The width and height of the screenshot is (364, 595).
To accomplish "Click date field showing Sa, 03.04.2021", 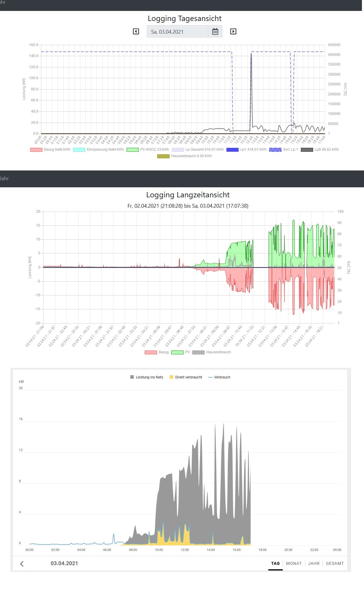I will (x=178, y=32).
